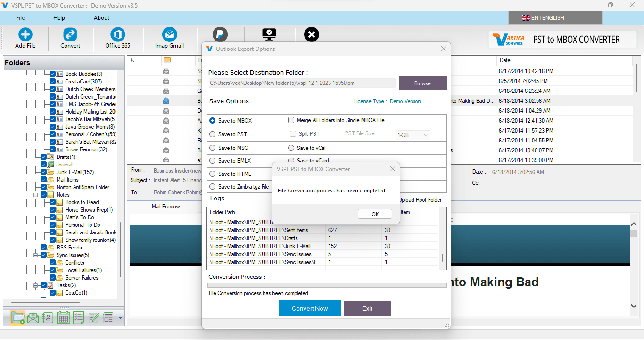Image resolution: width=644 pixels, height=340 pixels.
Task: Select the Save to EMLX radio button
Action: (213, 161)
